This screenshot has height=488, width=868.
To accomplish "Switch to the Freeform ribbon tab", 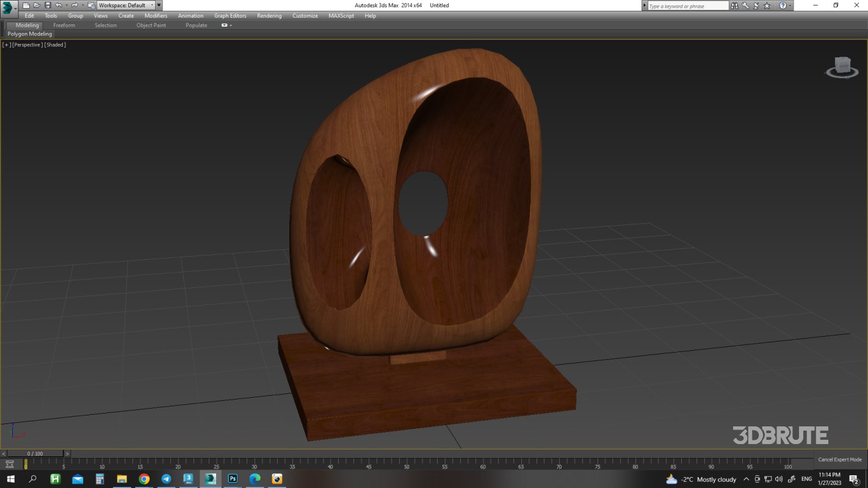I will click(x=64, y=25).
